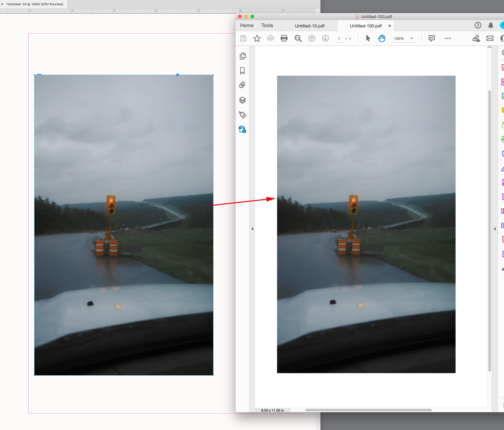The height and width of the screenshot is (430, 504).
Task: Expand the right tools pane arrow
Action: (x=494, y=229)
